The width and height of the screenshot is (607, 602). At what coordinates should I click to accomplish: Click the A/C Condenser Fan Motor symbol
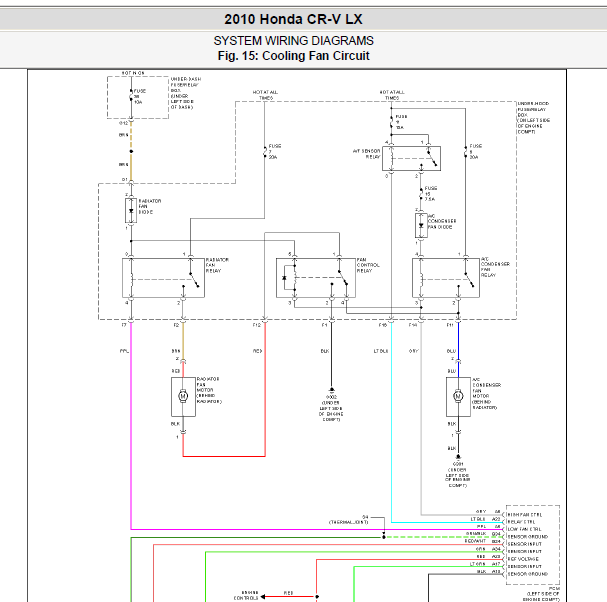pos(458,396)
